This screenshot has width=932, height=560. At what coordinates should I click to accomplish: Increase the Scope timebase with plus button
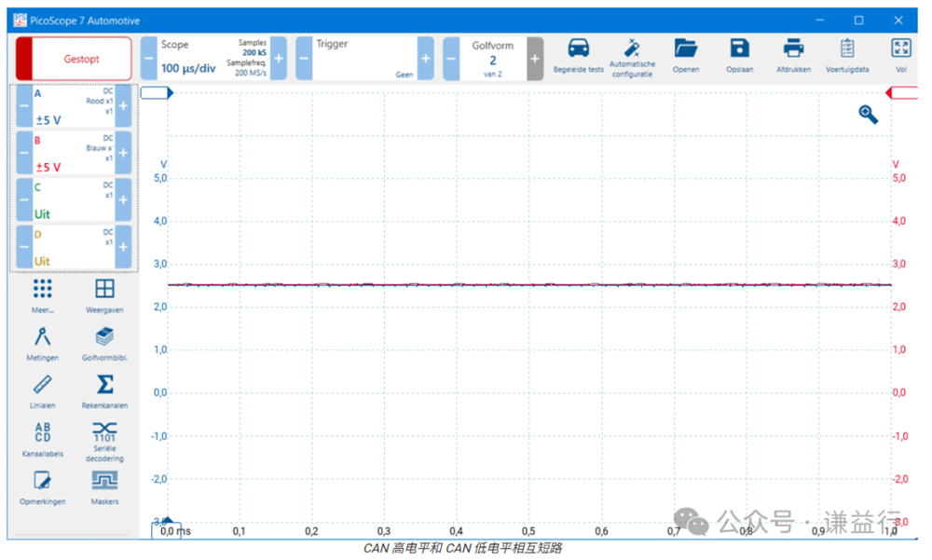(x=278, y=59)
